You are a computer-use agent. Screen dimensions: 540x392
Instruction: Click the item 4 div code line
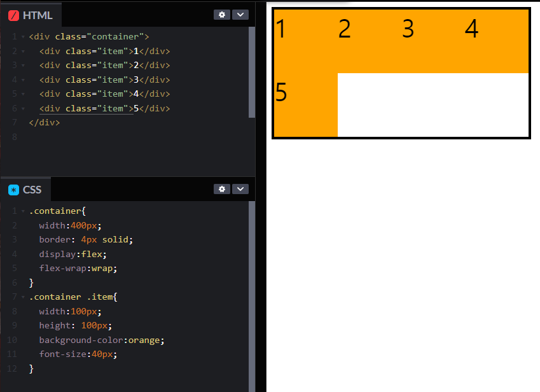pyautogui.click(x=105, y=94)
